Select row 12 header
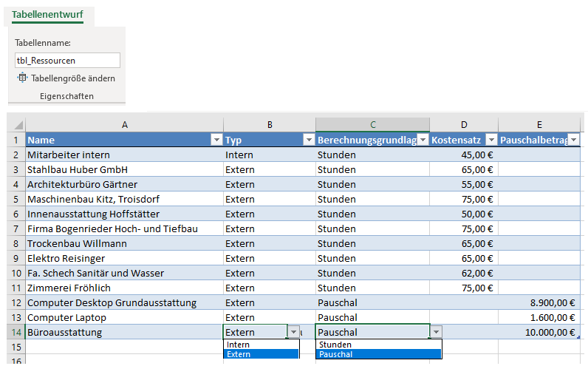Viewport: 588px width, 366px height. (17, 302)
